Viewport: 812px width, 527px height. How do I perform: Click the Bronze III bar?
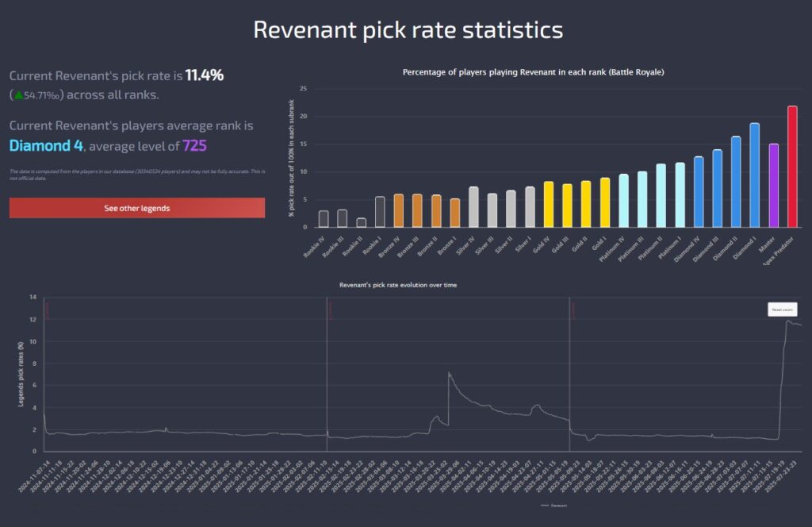point(417,210)
